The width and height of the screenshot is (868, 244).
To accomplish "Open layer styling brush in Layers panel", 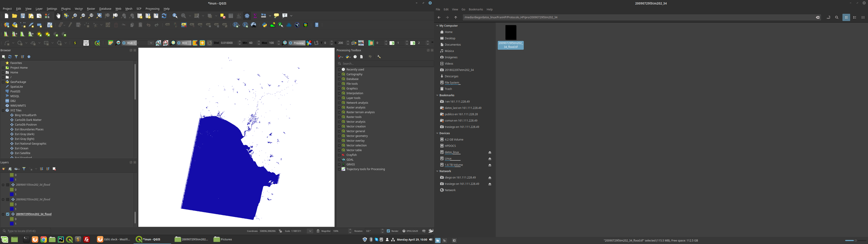I will point(3,169).
